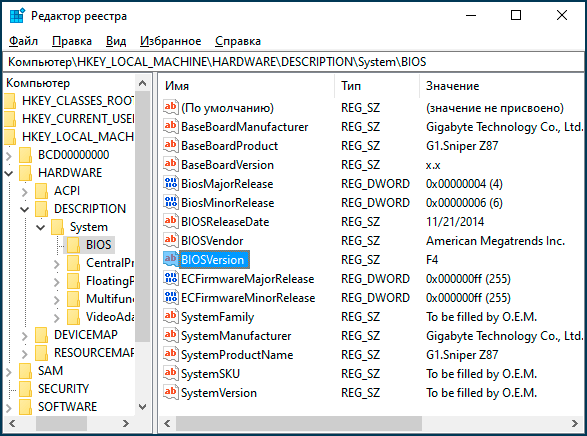Screen dimensions: 587x436
Task: Click the value American Megatrends Inc.
Action: pyautogui.click(x=495, y=241)
